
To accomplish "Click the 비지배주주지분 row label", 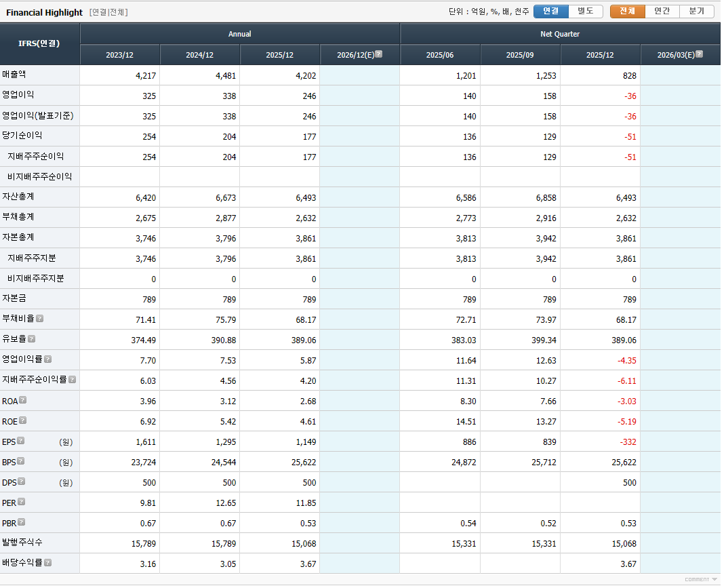I will (x=36, y=279).
